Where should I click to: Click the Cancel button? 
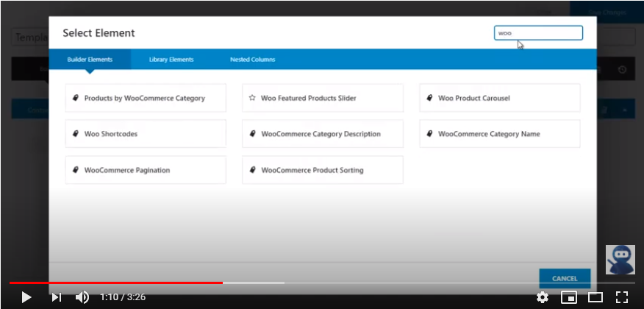pos(565,278)
